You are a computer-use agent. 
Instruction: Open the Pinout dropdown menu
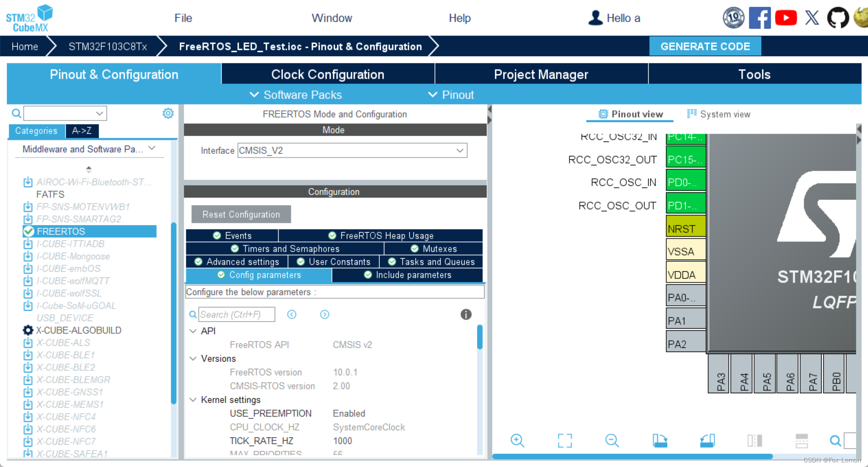tap(451, 95)
